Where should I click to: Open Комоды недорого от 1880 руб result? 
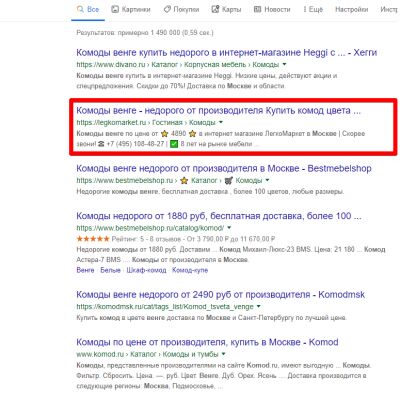(x=219, y=216)
